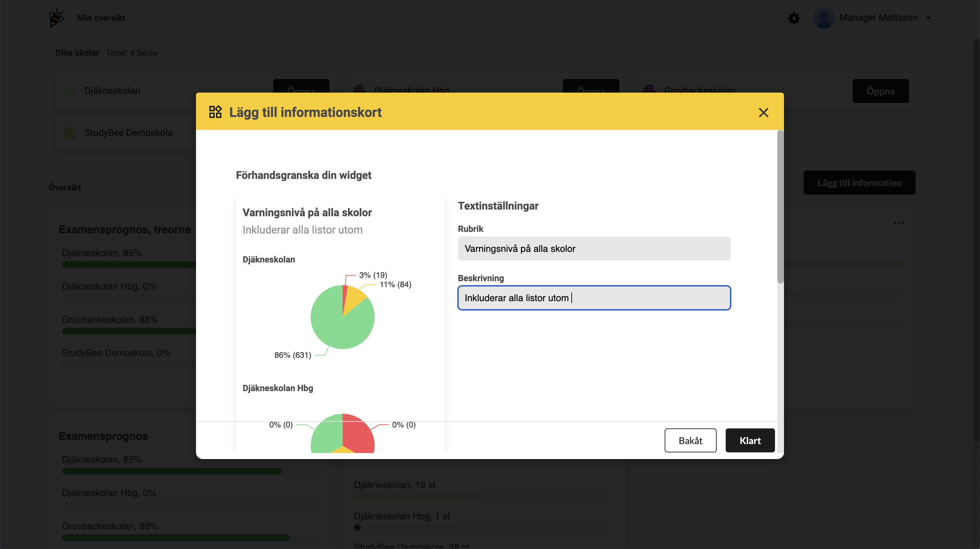Expand the Manager Mattsson user dropdown arrow
This screenshot has width=980, height=549.
tap(928, 18)
